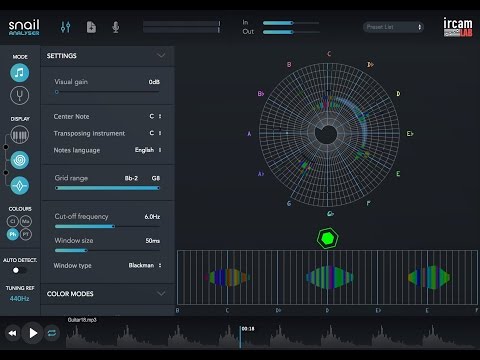Open the load audio file icon
The image size is (480, 360).
[91, 27]
